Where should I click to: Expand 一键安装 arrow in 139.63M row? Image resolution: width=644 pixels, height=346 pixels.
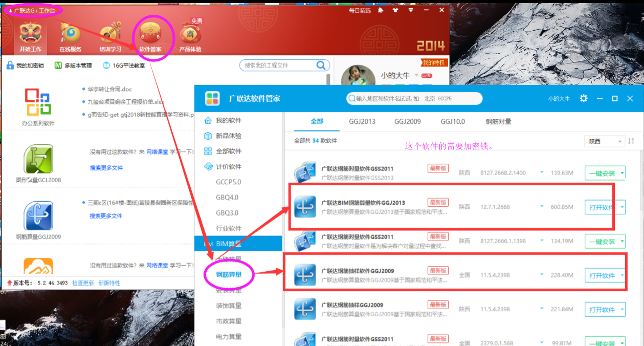[x=622, y=173]
